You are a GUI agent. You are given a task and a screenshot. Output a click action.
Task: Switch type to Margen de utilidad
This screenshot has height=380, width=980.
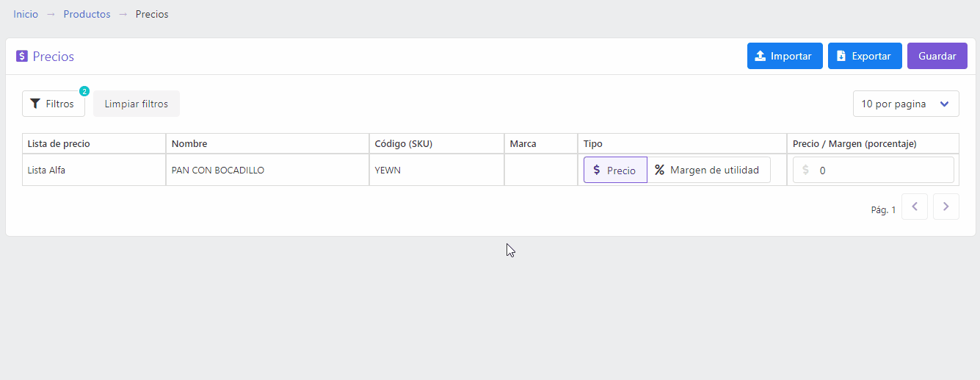708,170
